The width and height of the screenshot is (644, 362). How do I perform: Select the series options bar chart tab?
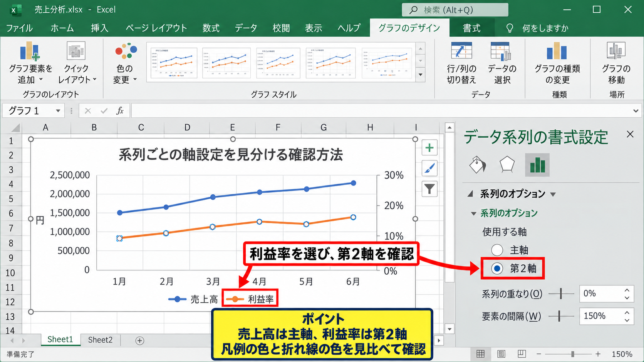pyautogui.click(x=537, y=165)
